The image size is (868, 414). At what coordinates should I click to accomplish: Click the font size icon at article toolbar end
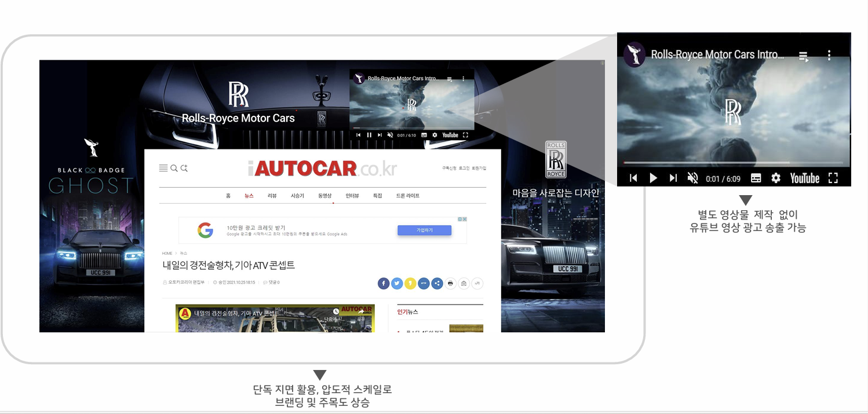(477, 283)
